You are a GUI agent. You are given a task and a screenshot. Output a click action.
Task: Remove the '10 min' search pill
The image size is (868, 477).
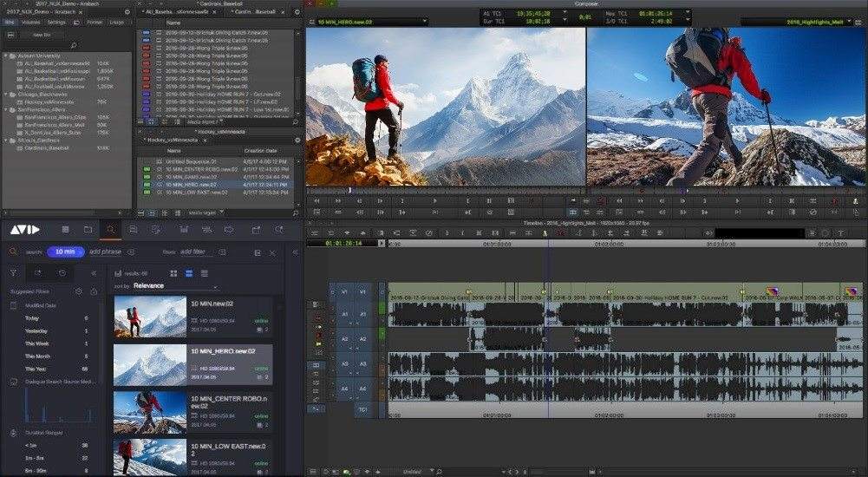click(x=65, y=252)
